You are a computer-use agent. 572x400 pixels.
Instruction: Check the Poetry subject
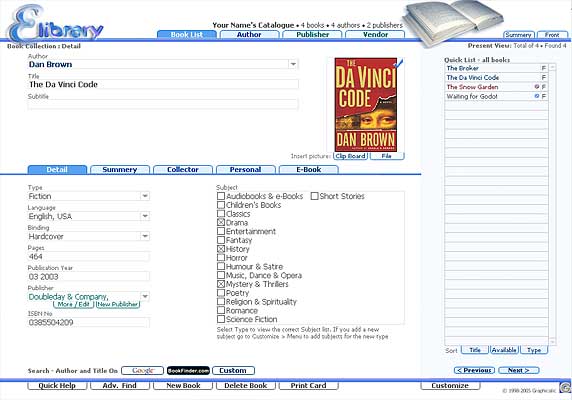click(x=221, y=292)
